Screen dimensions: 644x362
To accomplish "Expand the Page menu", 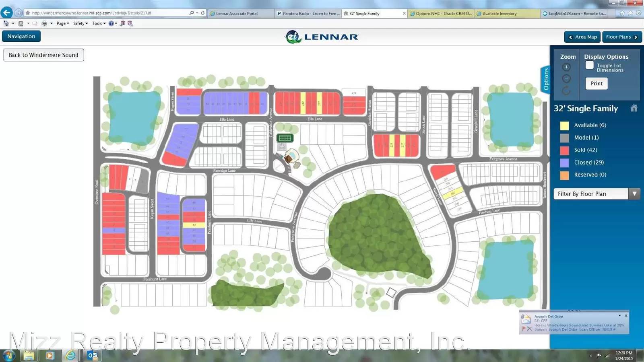I will [63, 23].
